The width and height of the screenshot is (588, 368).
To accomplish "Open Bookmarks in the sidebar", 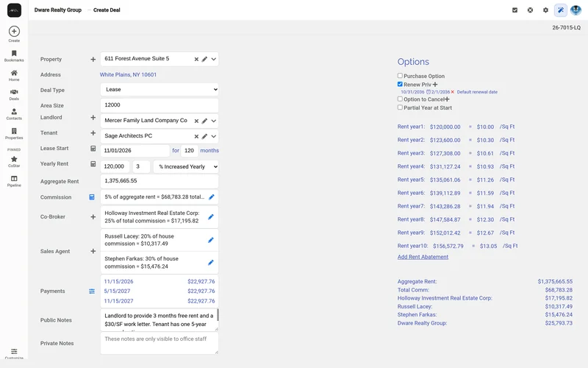I will click(14, 56).
